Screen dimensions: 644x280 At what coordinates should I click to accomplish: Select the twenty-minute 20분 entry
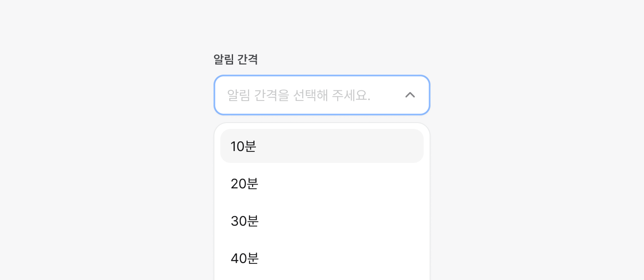322,184
